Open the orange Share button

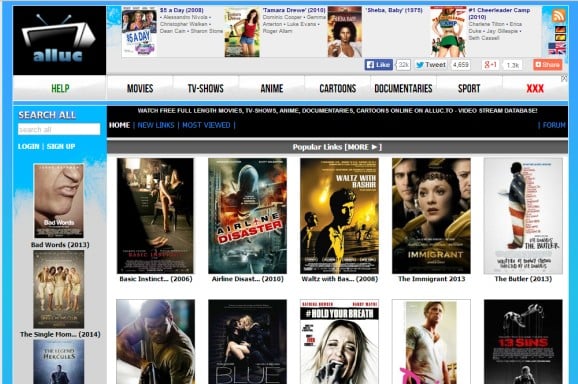pyautogui.click(x=547, y=65)
